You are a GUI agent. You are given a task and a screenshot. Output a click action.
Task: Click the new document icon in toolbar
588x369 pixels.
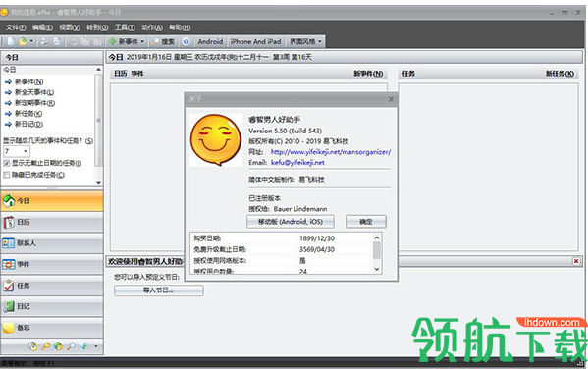[x=11, y=41]
